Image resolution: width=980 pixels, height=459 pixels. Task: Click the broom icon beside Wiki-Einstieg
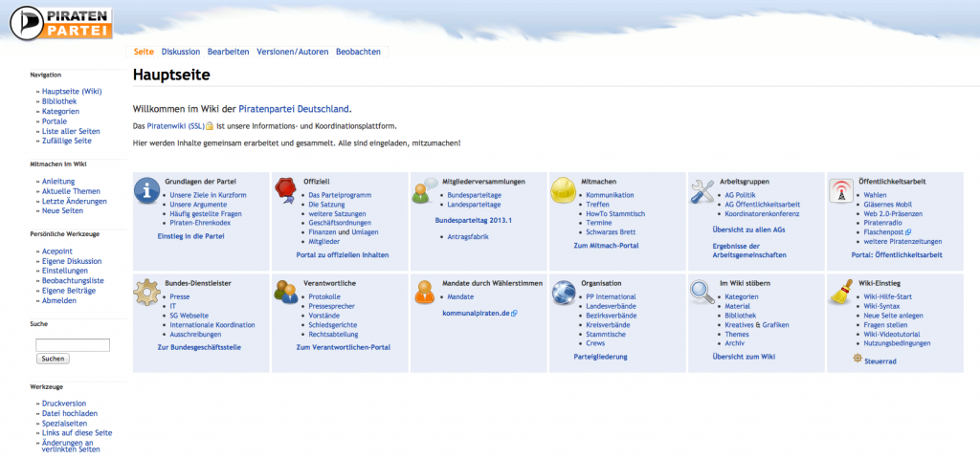pyautogui.click(x=840, y=290)
